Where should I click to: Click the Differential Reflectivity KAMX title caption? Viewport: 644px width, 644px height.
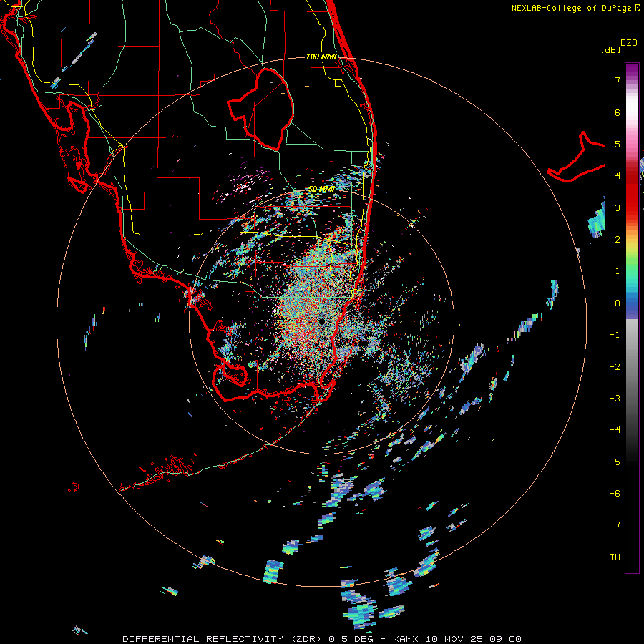coord(322,639)
